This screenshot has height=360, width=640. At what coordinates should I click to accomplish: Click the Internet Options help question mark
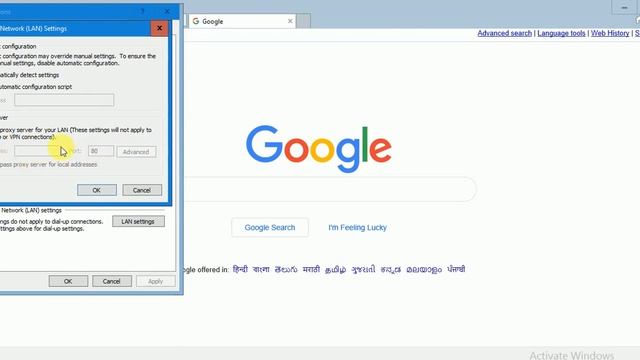(x=142, y=11)
